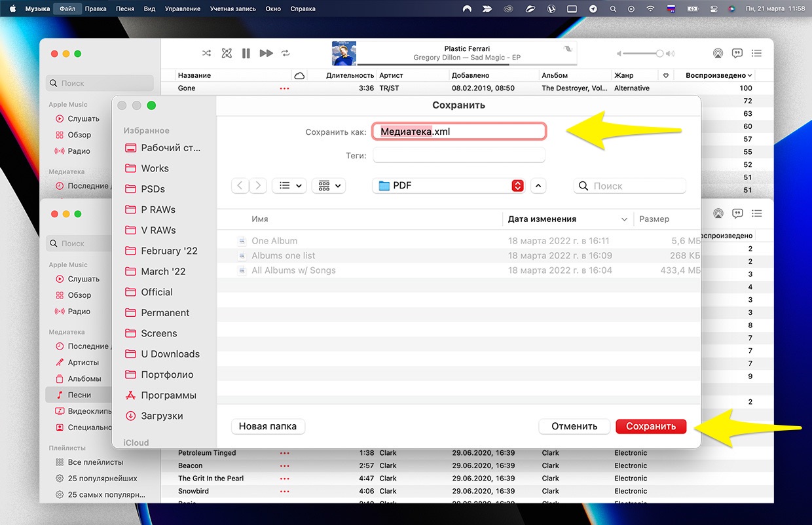
Task: Click the Plastic Ferrari album artwork thumbnail
Action: click(x=344, y=53)
